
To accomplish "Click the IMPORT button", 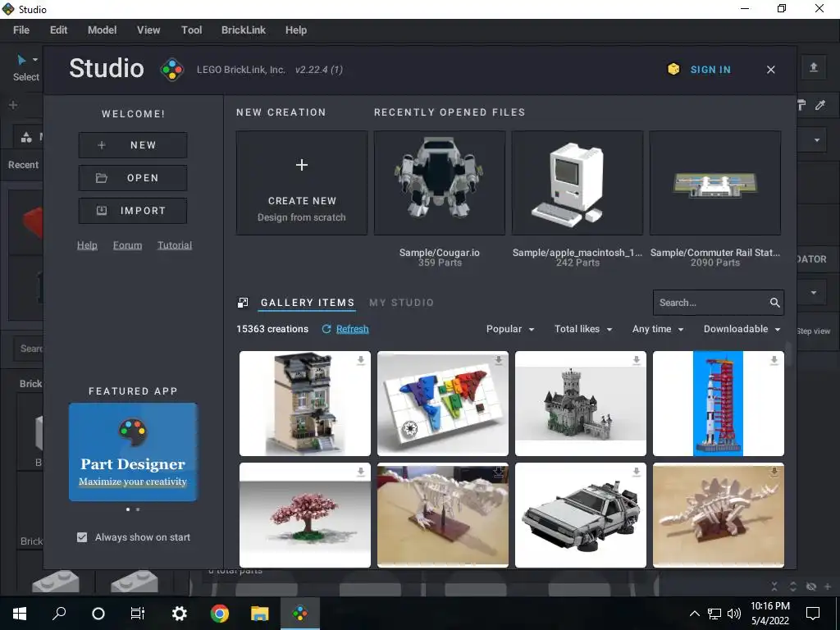I will (x=133, y=211).
